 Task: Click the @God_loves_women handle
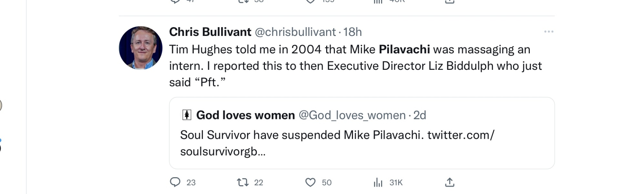352,115
